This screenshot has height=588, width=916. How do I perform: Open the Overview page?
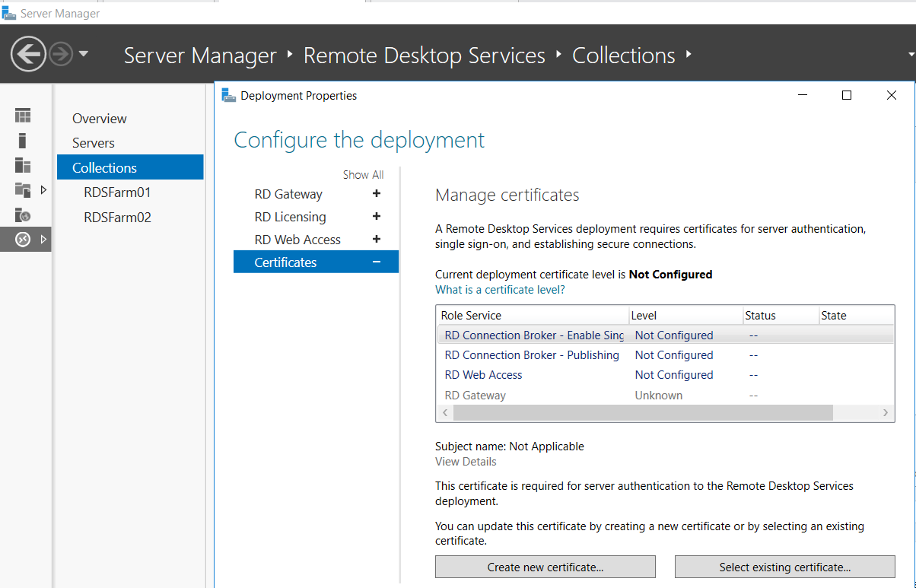[100, 119]
